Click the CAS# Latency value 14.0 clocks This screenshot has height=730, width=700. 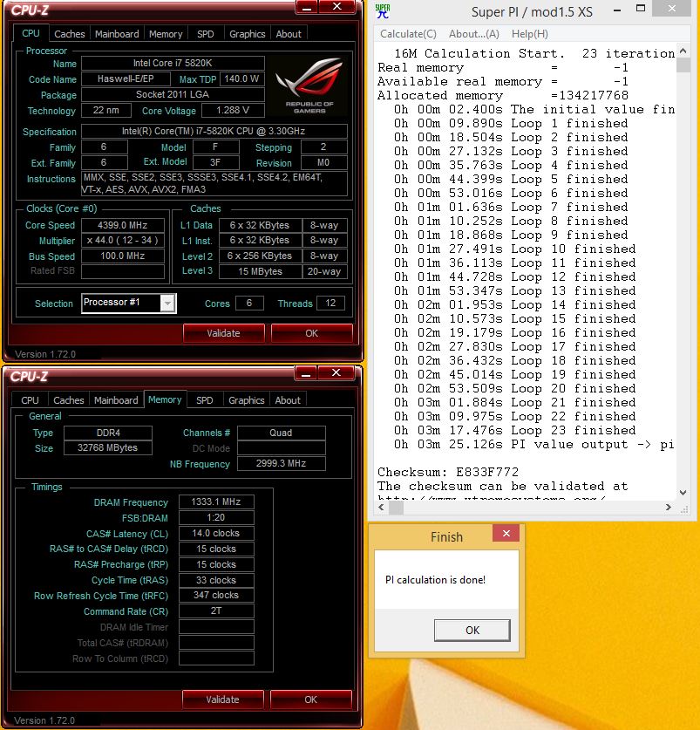(x=216, y=533)
